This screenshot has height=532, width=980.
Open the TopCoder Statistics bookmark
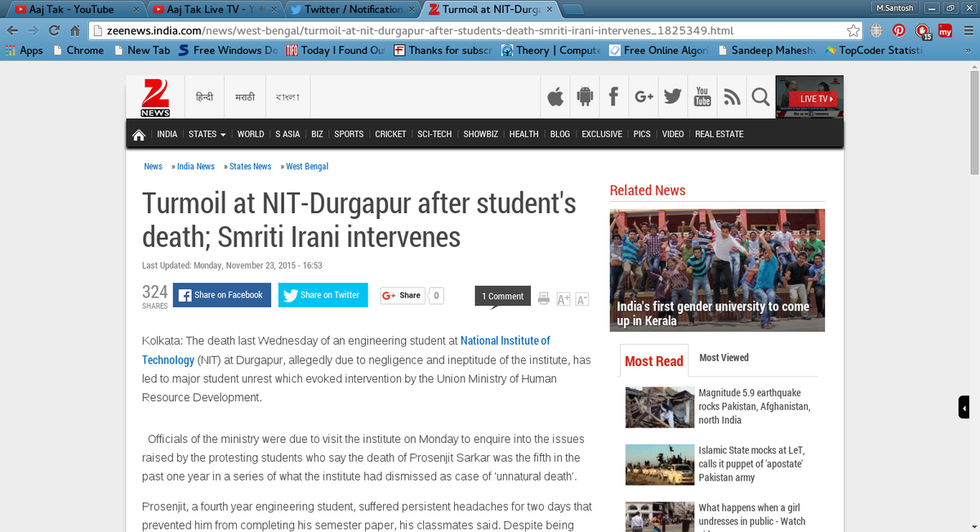(874, 50)
